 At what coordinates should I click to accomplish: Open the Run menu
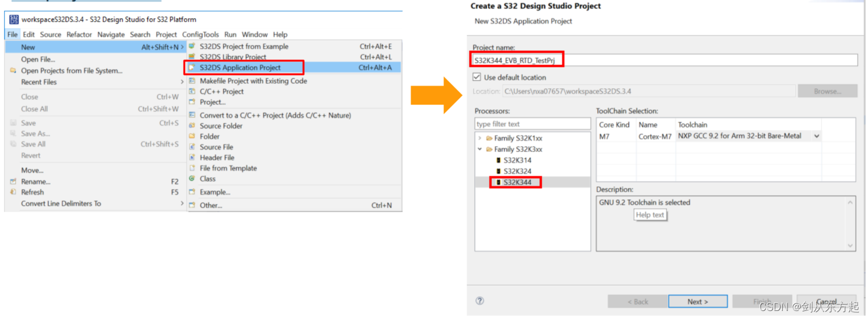click(230, 34)
